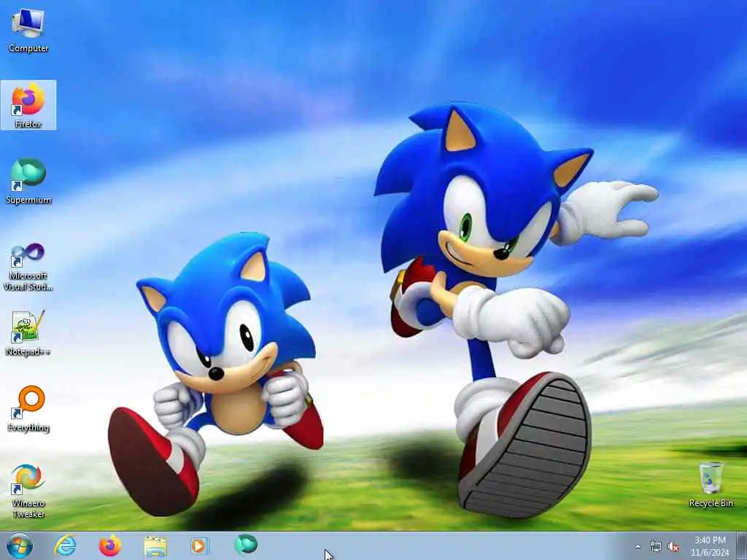Open the clock showing 3:40 PM
The height and width of the screenshot is (560, 747).
710,546
